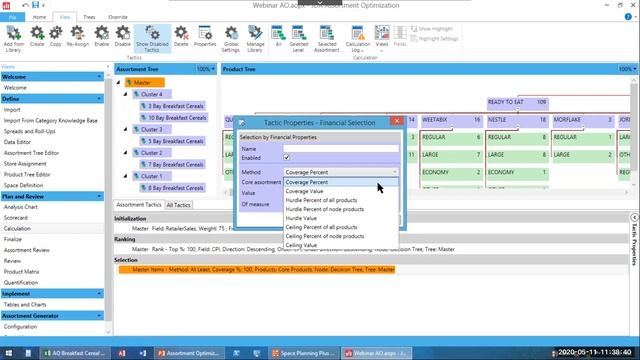Open the Scorecard view
The height and width of the screenshot is (360, 640).
16,218
